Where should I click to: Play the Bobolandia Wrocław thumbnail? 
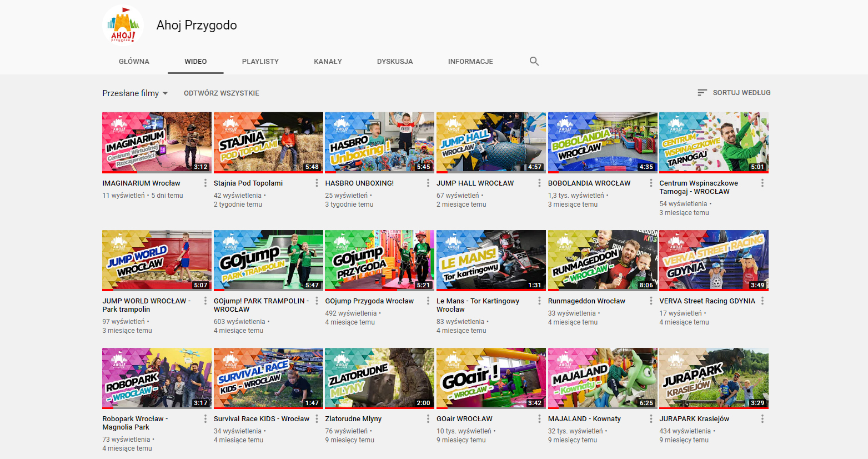click(x=603, y=142)
